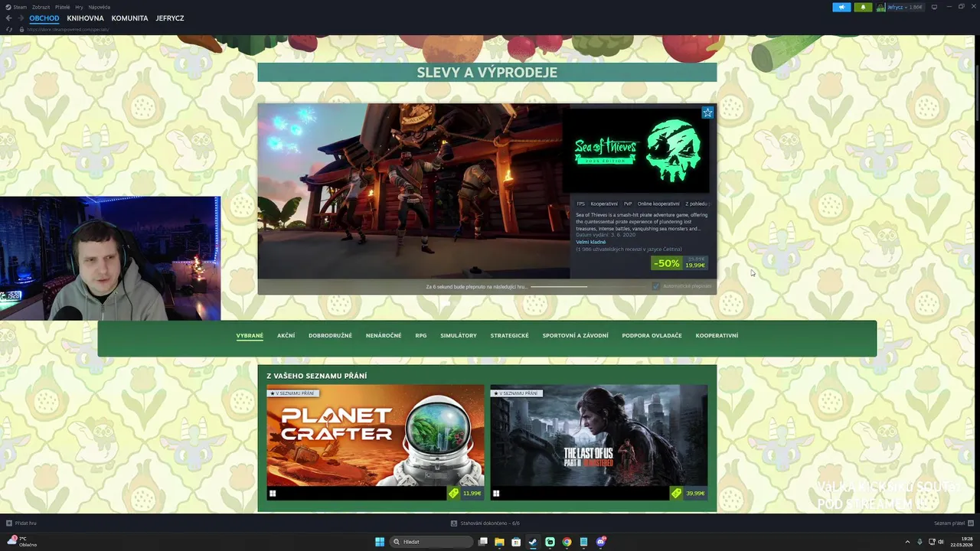Open the Nápověda menu
The height and width of the screenshot is (551, 980).
coord(99,7)
